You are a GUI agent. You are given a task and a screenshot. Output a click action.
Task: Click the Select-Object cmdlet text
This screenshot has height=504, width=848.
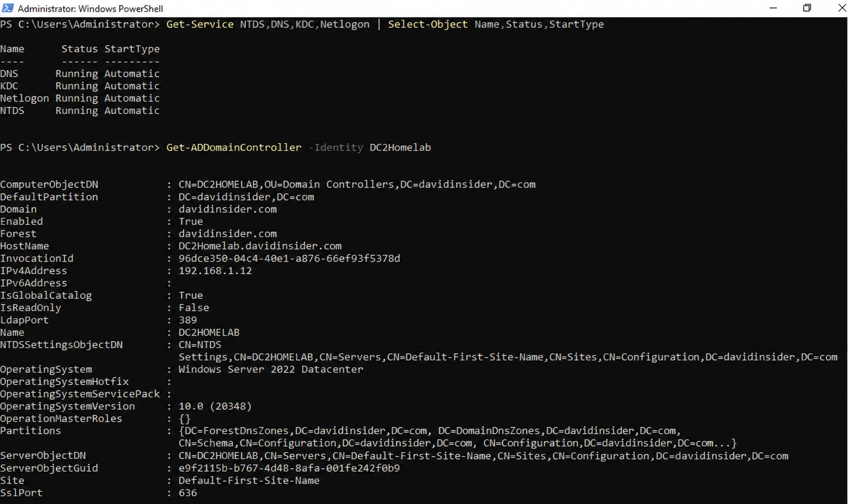pyautogui.click(x=427, y=24)
